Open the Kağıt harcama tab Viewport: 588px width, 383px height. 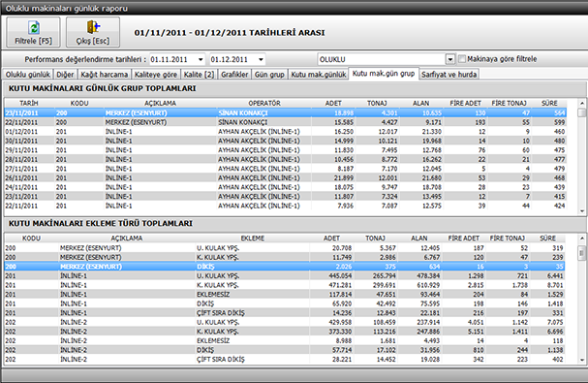[x=105, y=75]
